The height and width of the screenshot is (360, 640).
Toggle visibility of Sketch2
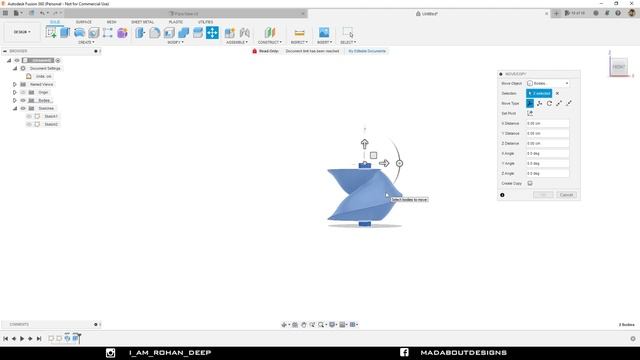click(29, 124)
